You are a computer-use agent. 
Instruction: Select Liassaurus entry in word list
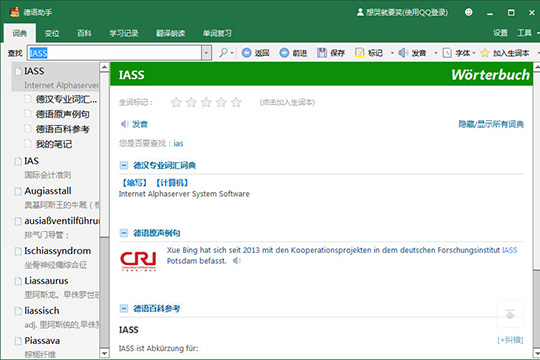56,288
